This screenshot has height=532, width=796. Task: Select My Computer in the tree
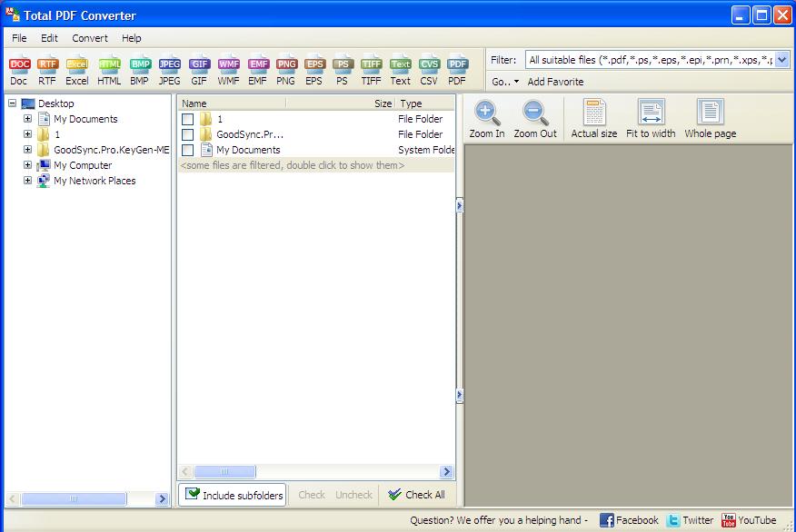point(83,165)
